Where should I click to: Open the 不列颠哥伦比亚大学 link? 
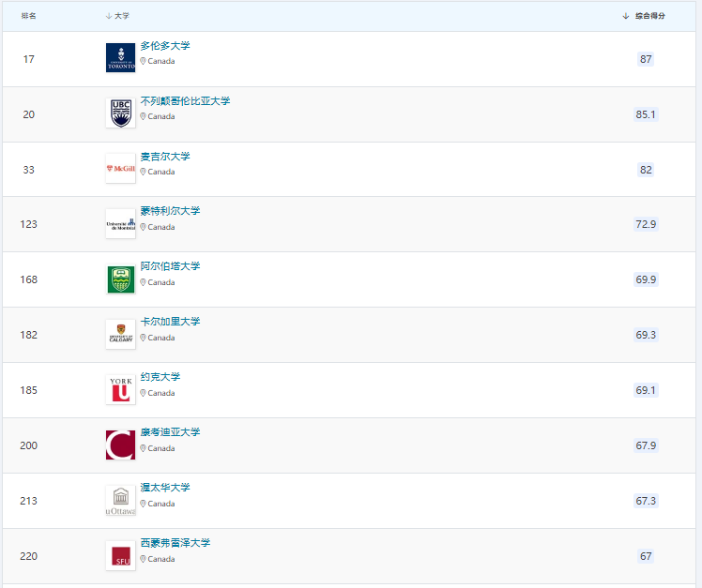(185, 101)
